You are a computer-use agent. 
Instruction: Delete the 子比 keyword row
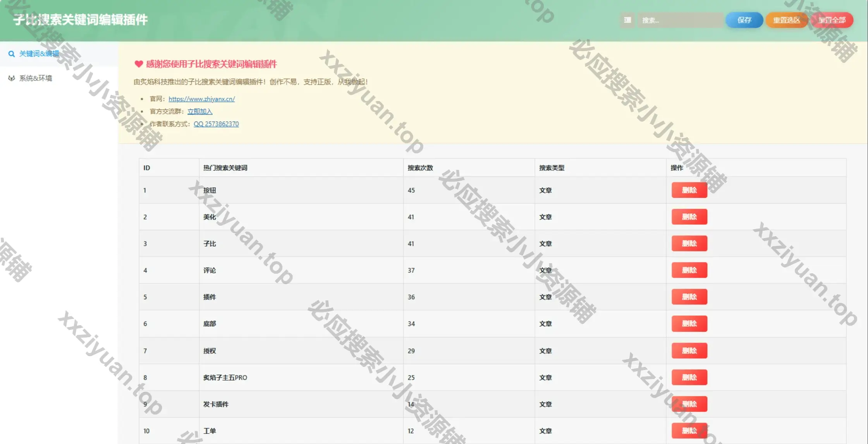point(689,243)
